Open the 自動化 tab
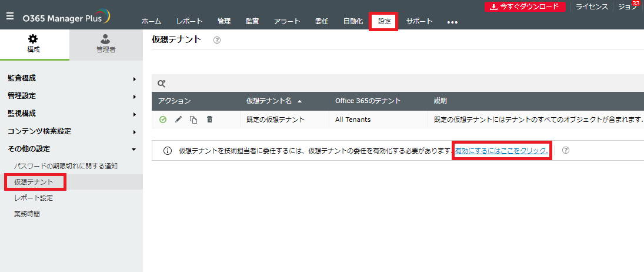The width and height of the screenshot is (644, 272). [x=353, y=22]
